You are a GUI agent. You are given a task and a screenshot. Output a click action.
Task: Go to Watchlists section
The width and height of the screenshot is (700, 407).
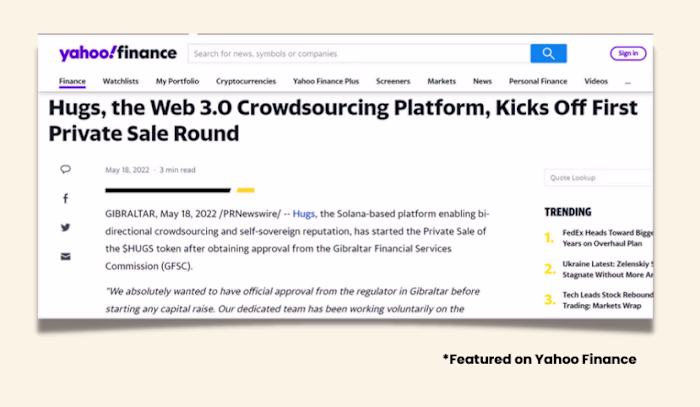coord(121,81)
